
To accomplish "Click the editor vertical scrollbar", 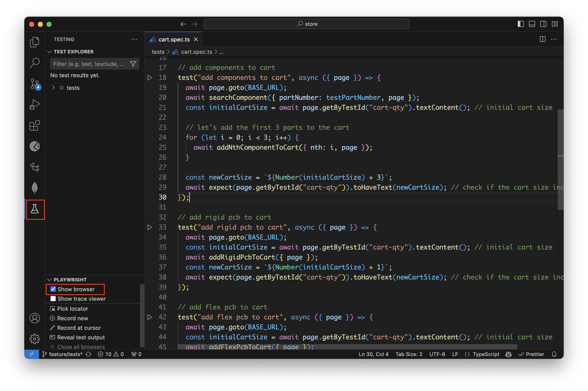I will tap(560, 160).
